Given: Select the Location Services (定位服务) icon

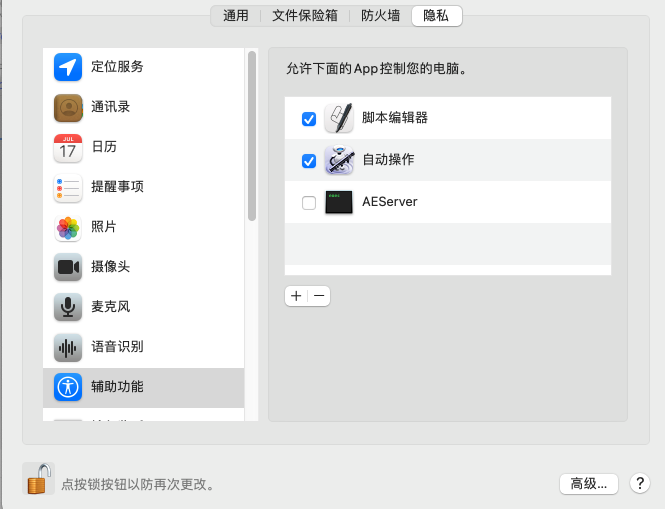Looking at the screenshot, I should pos(68,67).
